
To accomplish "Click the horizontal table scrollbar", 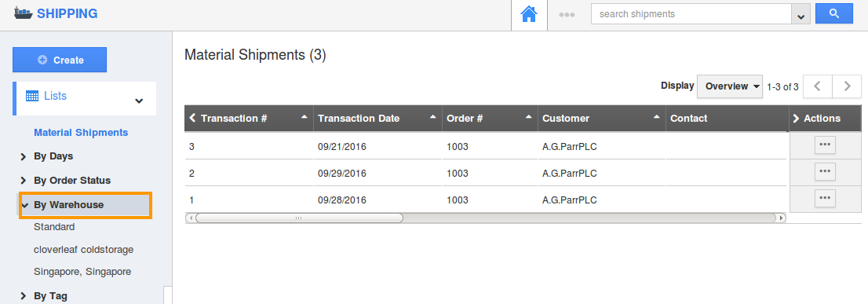I will (300, 218).
